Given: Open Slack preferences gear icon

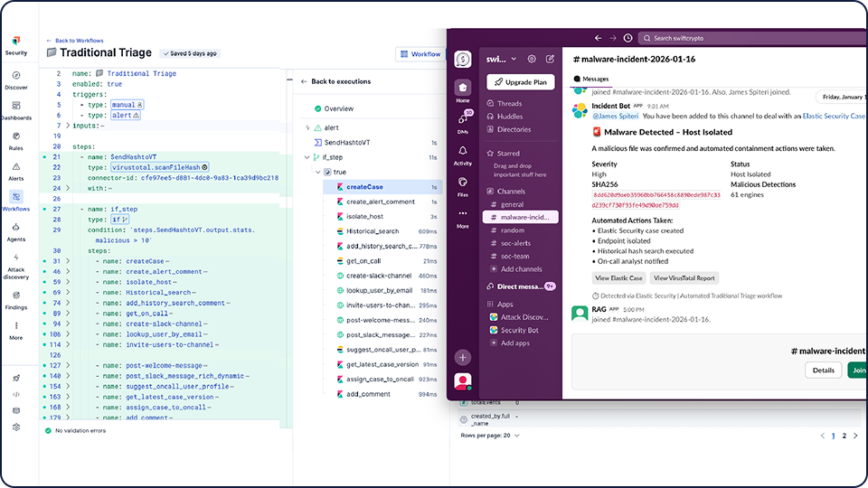Looking at the screenshot, I should [532, 59].
